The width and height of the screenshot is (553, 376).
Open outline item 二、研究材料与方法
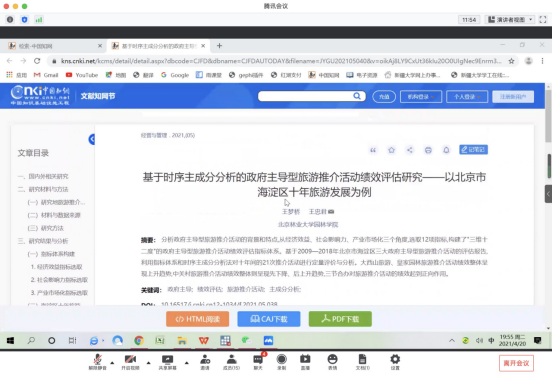tap(43, 189)
